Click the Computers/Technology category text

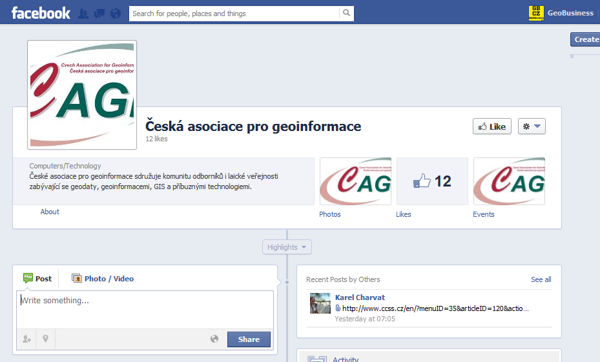[65, 166]
